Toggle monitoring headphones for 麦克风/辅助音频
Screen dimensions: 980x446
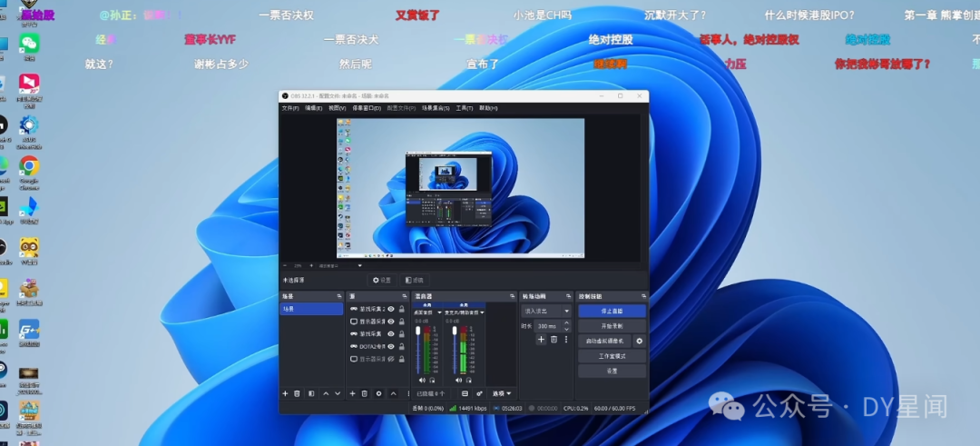coord(469,380)
